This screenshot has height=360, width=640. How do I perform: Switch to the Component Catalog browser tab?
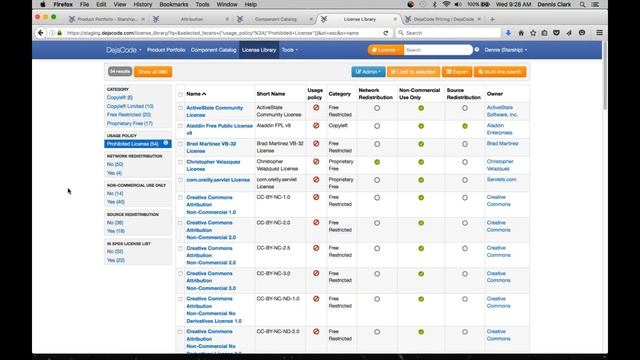click(x=276, y=19)
